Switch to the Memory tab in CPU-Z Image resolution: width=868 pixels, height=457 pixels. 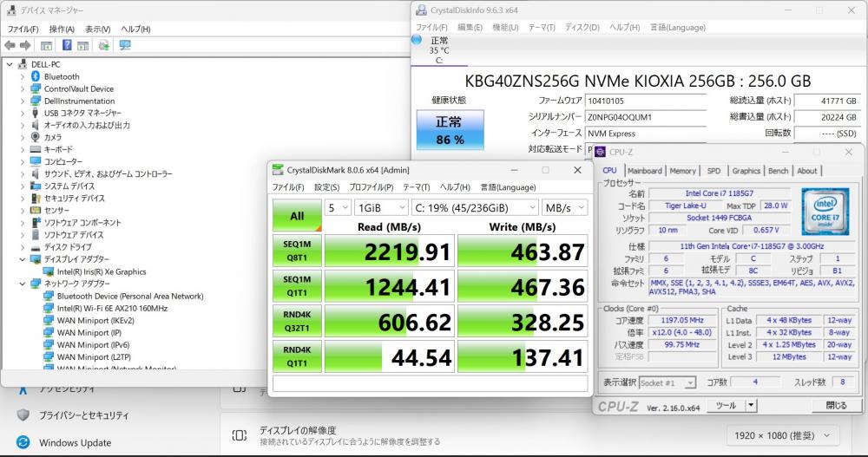682,171
